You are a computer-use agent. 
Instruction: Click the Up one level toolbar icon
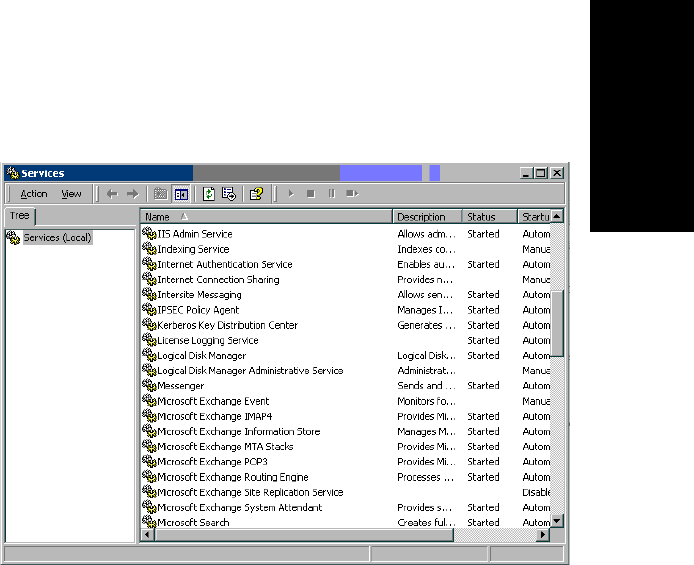pos(160,194)
